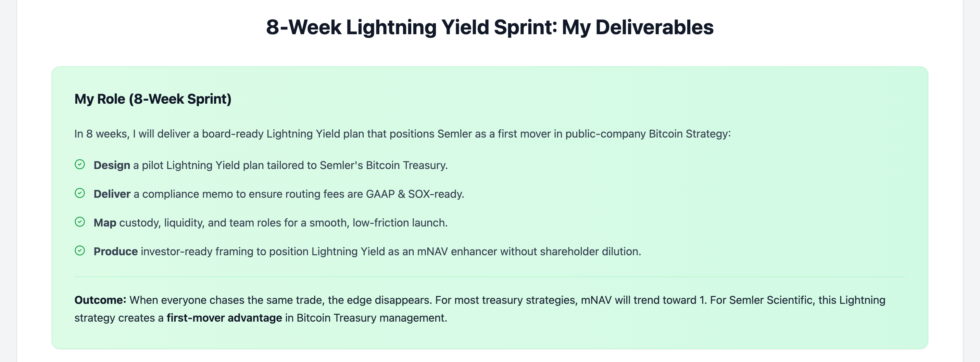Click the check icon beside Produce bullet
The height and width of the screenshot is (362, 980).
[79, 250]
